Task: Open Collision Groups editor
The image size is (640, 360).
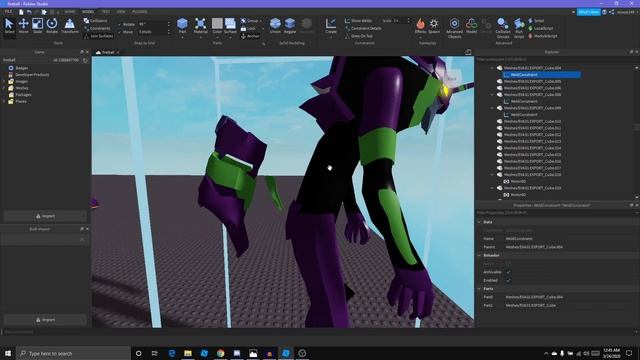Action: 503,27
